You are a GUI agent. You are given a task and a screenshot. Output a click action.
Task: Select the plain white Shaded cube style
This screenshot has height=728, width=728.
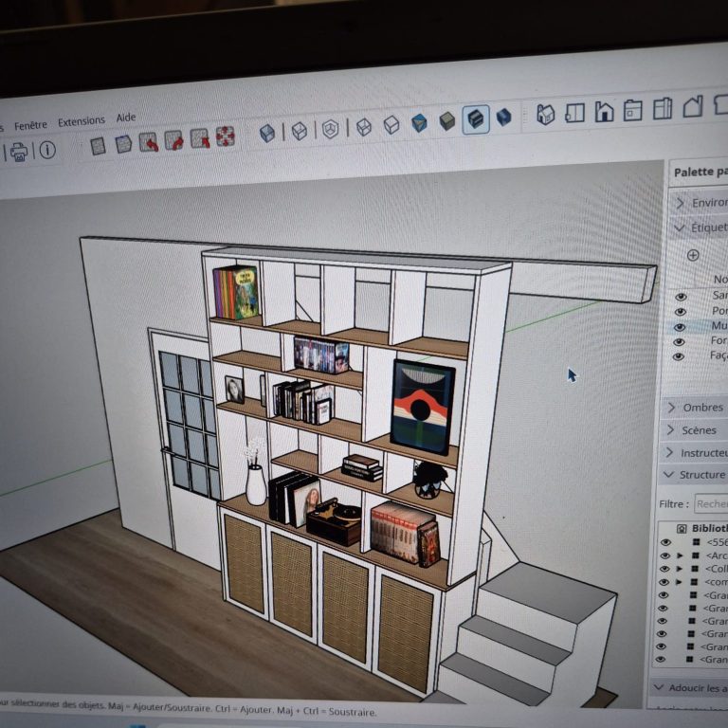pos(391,125)
